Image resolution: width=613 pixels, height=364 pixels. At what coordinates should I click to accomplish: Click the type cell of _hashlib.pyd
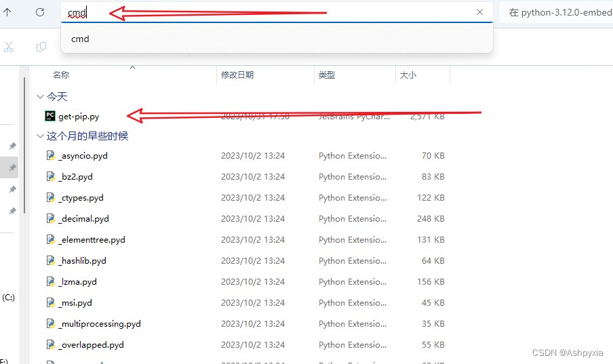(x=353, y=261)
